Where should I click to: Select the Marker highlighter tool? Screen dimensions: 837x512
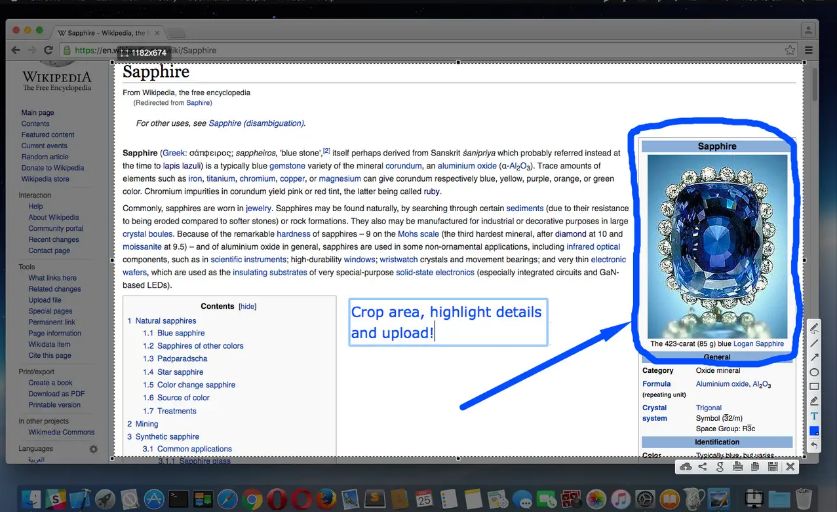click(x=814, y=401)
